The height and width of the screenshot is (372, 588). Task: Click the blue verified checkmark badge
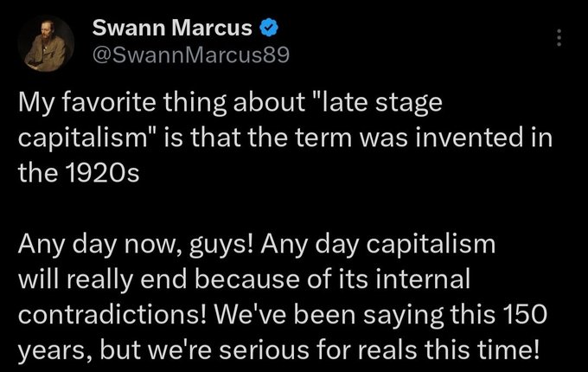click(269, 28)
